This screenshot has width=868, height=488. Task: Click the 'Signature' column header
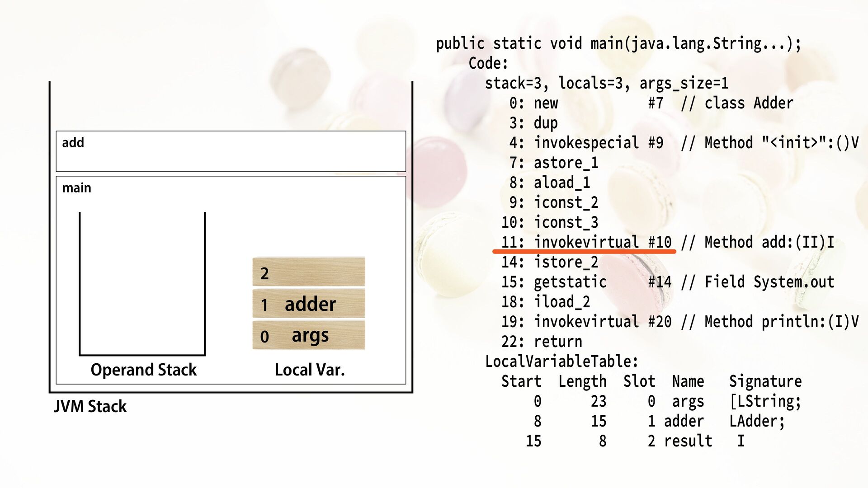765,382
